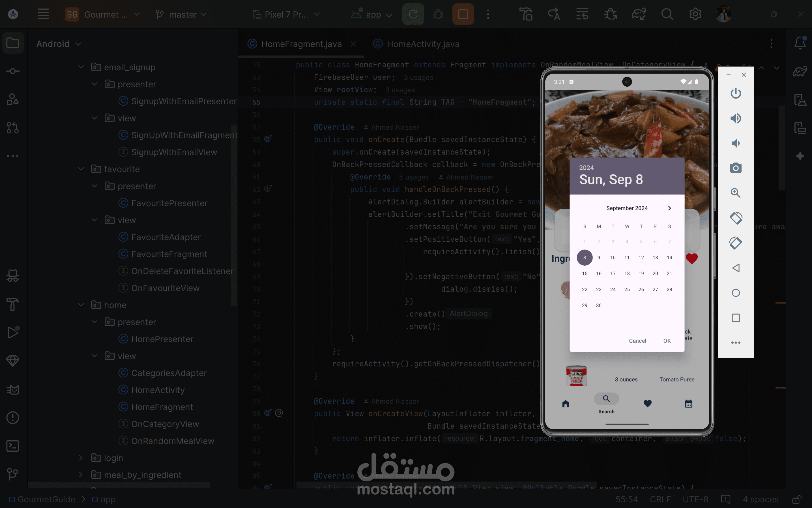Rotate emulator left using rotate icon
The image size is (812, 508).
pos(735,218)
